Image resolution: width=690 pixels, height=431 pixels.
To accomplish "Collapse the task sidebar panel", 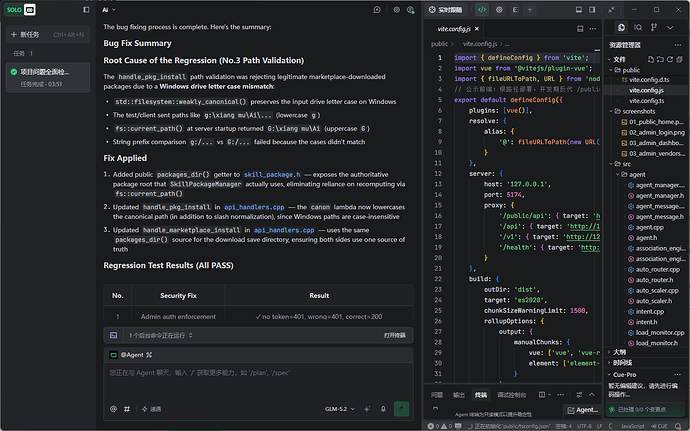I will click(86, 10).
